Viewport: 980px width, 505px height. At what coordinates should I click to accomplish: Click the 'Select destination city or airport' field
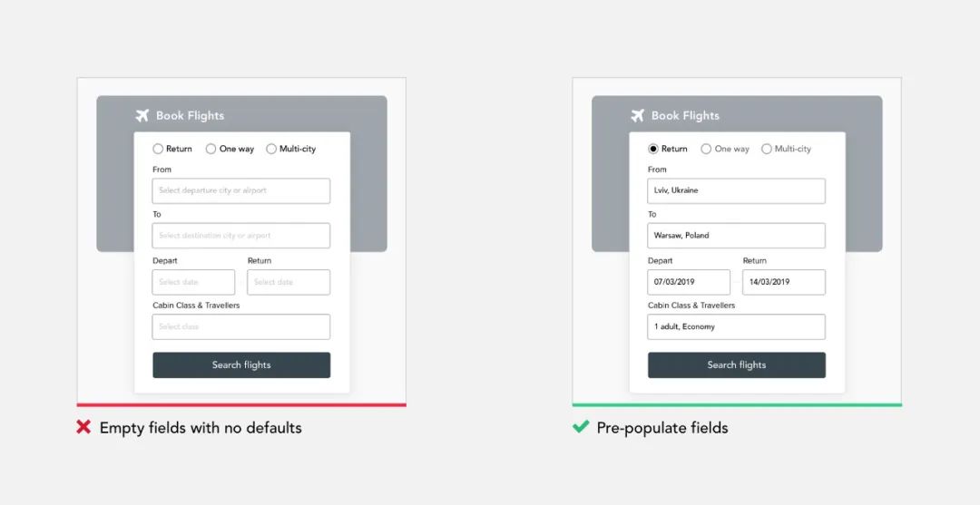(240, 236)
